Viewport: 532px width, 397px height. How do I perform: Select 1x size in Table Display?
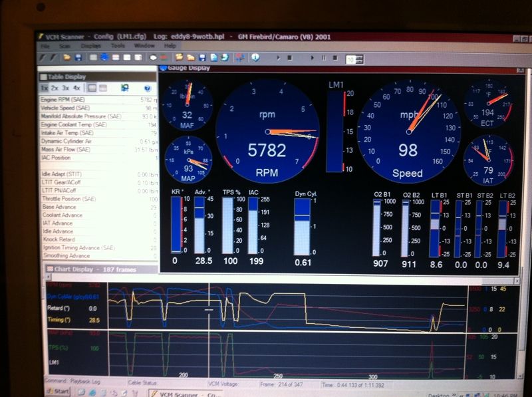click(44, 88)
